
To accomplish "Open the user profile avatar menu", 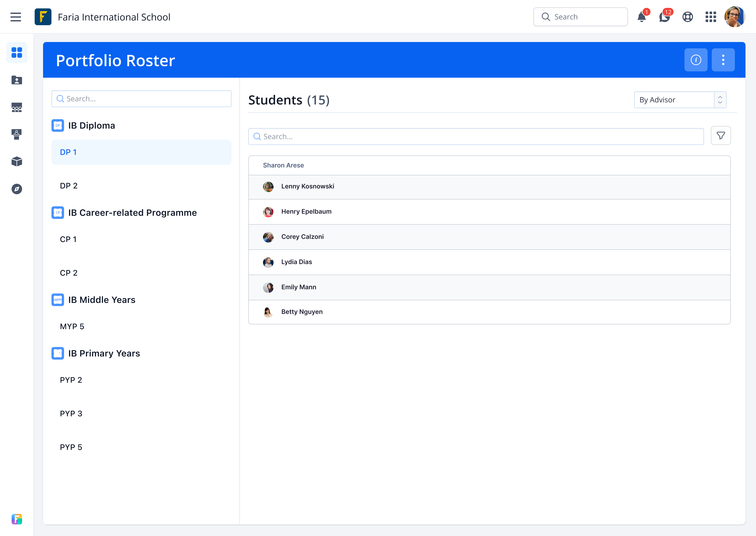I will click(x=735, y=17).
